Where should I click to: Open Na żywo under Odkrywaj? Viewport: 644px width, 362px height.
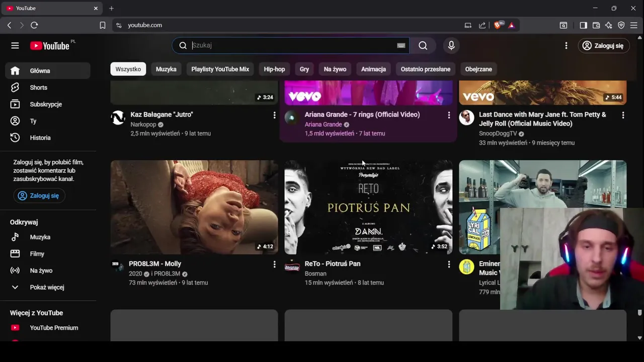[x=48, y=270]
